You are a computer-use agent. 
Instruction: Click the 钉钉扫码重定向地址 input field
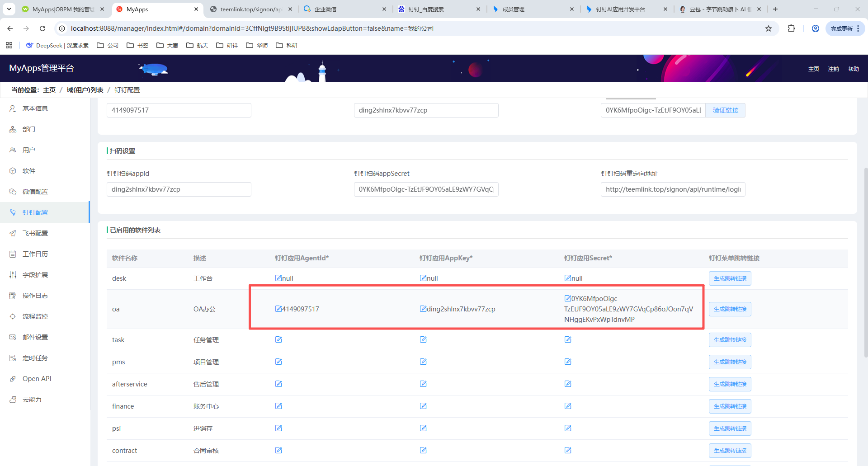point(673,189)
